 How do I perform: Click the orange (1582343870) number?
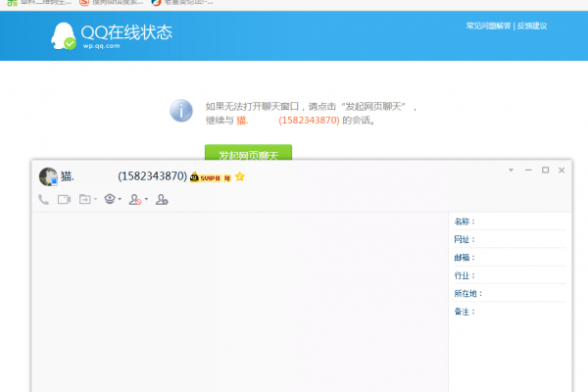coord(309,121)
